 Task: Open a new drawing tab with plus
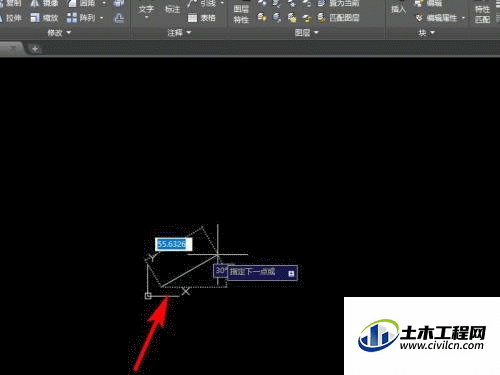35,49
